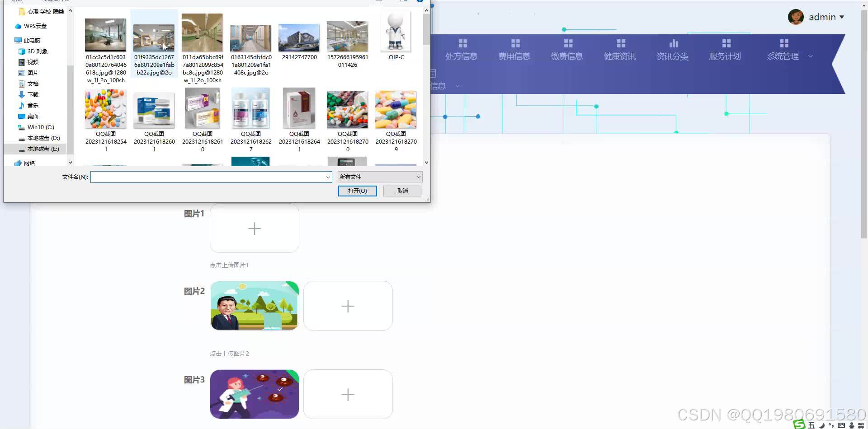Click the plus icon to upload 图片1
The height and width of the screenshot is (429, 868).
tap(254, 228)
